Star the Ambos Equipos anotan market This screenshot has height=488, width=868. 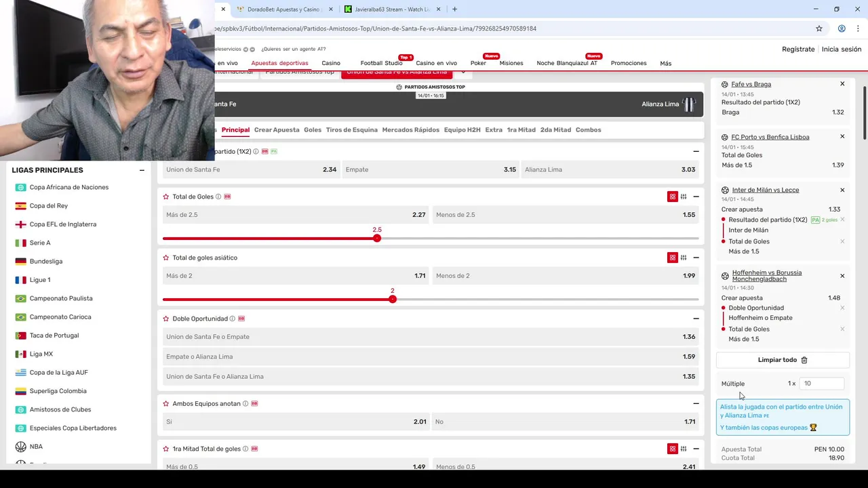[166, 403]
